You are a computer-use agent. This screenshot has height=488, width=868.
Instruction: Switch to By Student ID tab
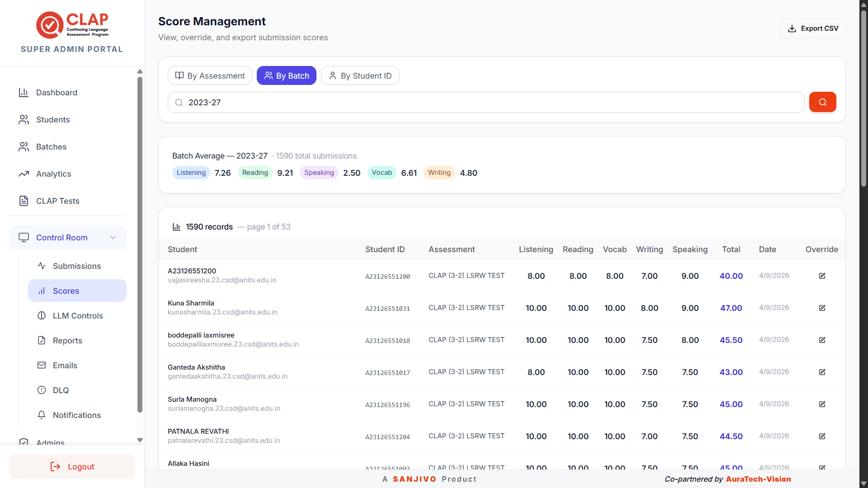360,76
